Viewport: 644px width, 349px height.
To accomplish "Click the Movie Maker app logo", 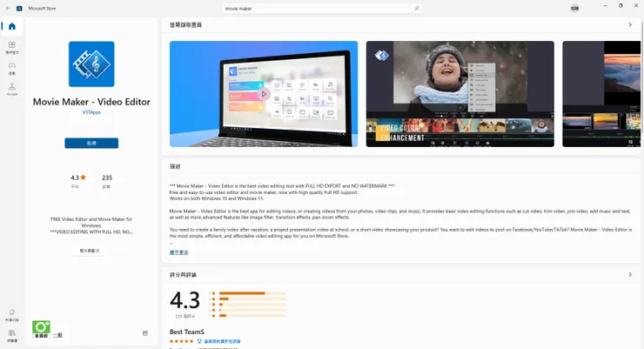I will [91, 64].
